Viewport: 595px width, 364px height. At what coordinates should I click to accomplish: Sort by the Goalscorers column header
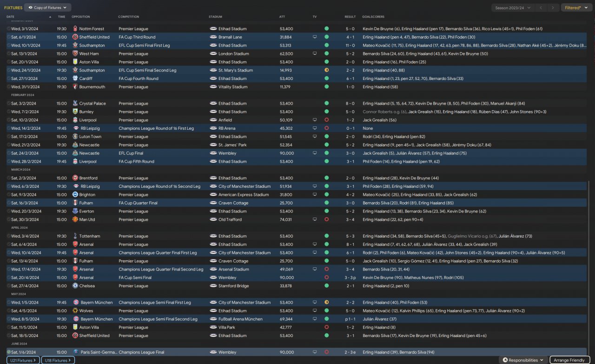(x=373, y=17)
